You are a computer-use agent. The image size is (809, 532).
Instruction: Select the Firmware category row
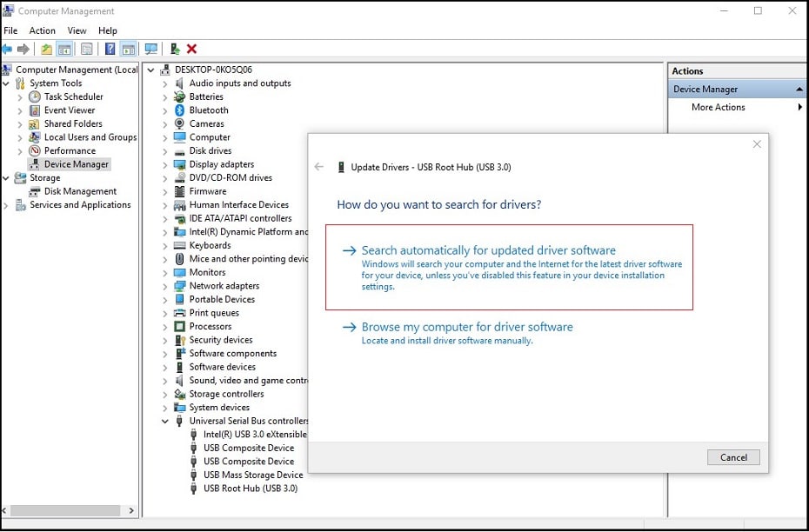pyautogui.click(x=207, y=191)
